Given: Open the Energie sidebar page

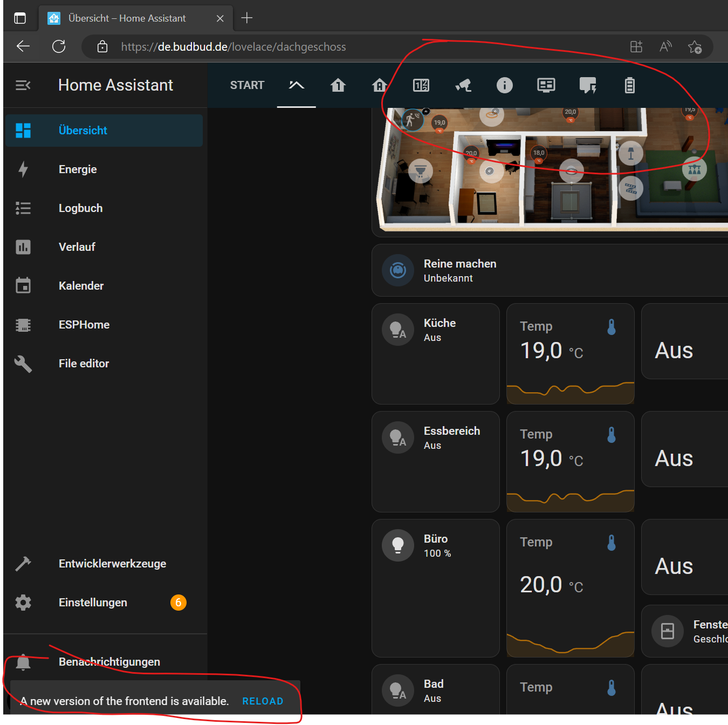Looking at the screenshot, I should pyautogui.click(x=77, y=169).
